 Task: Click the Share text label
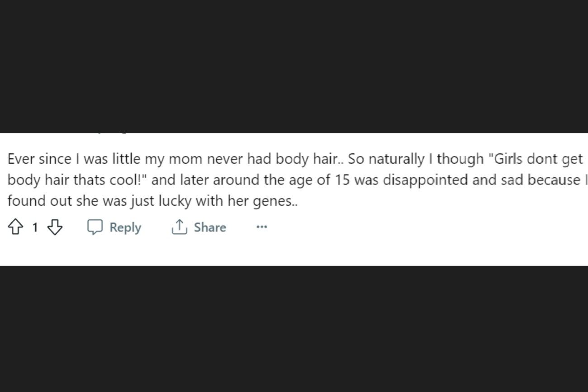(210, 227)
